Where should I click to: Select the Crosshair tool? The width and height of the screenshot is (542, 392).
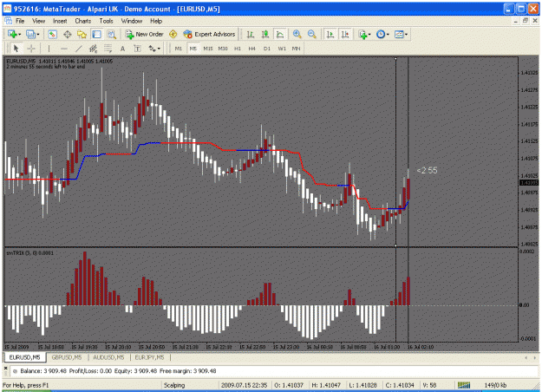pos(31,49)
